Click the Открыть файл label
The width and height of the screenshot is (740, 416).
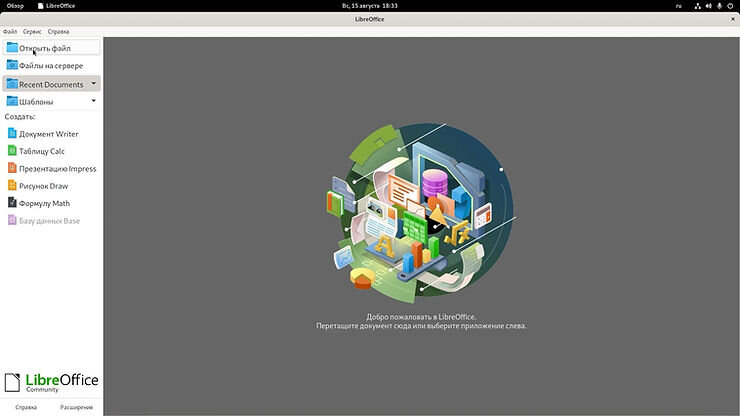pyautogui.click(x=45, y=48)
